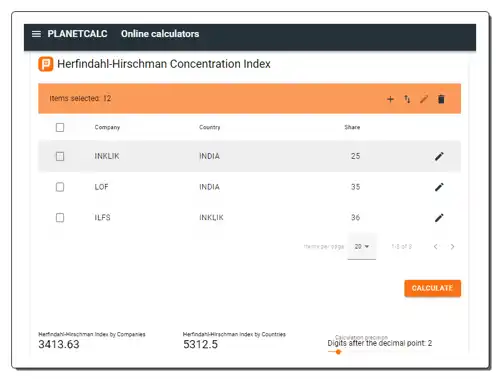Screen dimensions: 500x379
Task: Go to the previous page with the left chevron
Action: (x=435, y=247)
